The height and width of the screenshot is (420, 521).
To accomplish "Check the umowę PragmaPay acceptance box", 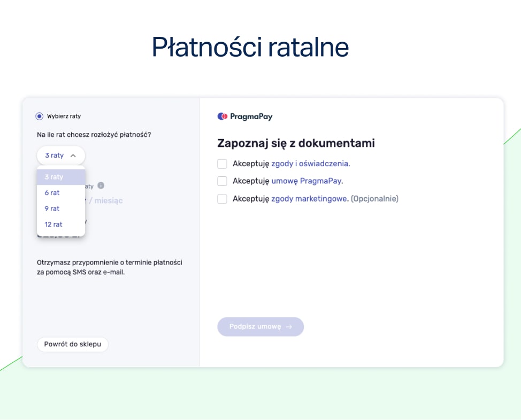I will click(x=222, y=181).
